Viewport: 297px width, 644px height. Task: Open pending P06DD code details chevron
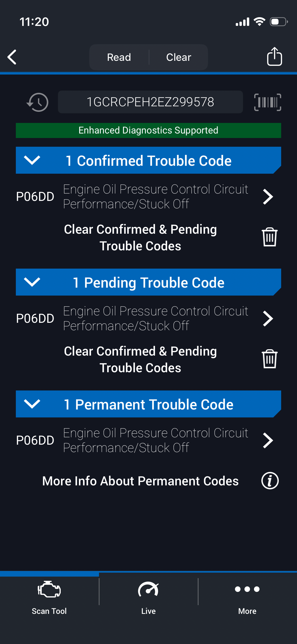pos(268,319)
